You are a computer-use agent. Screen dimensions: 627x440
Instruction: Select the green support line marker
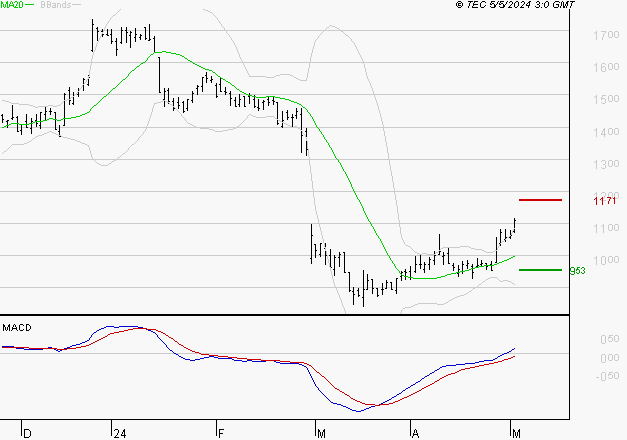pyautogui.click(x=540, y=270)
